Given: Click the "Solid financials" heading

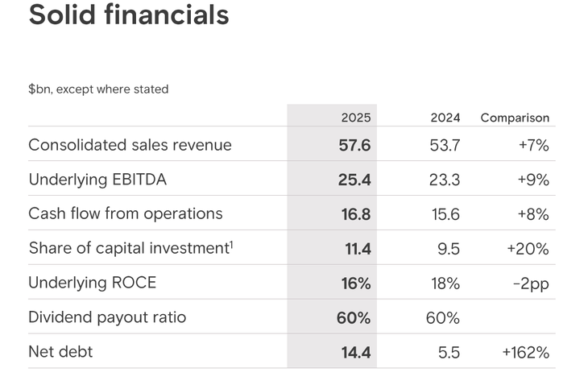Looking at the screenshot, I should pos(129,16).
